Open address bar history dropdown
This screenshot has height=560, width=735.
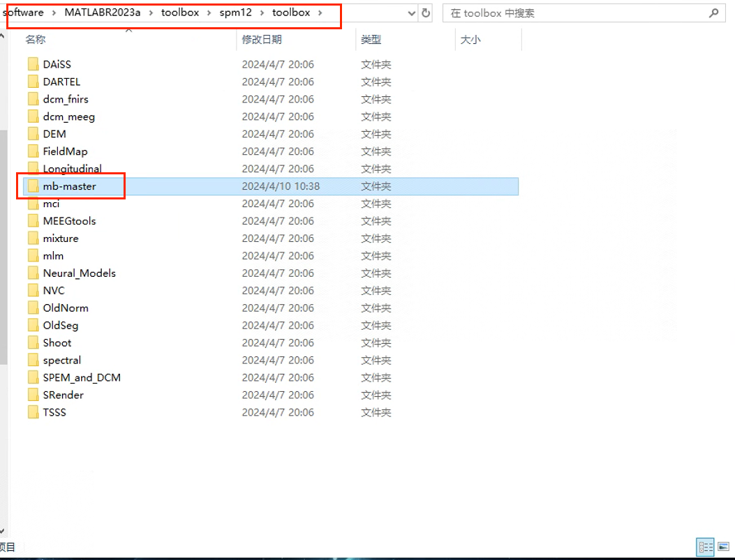(412, 13)
